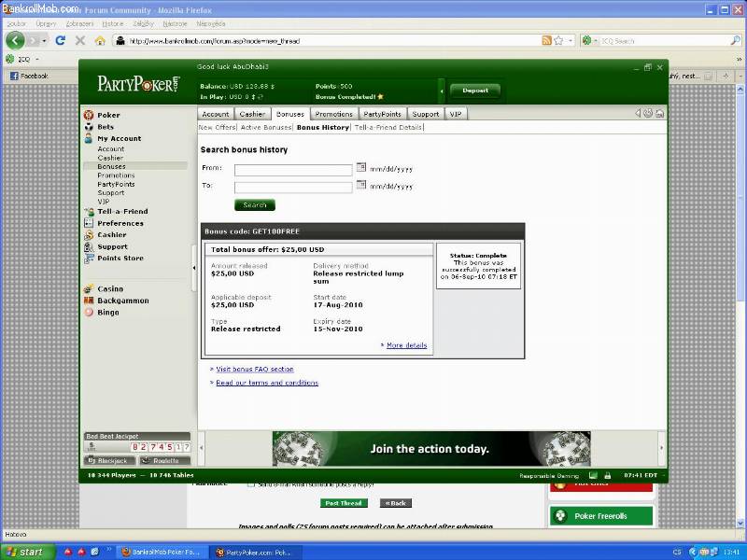Click the RSS feed icon in address bar
This screenshot has height=560, width=747.
click(547, 40)
